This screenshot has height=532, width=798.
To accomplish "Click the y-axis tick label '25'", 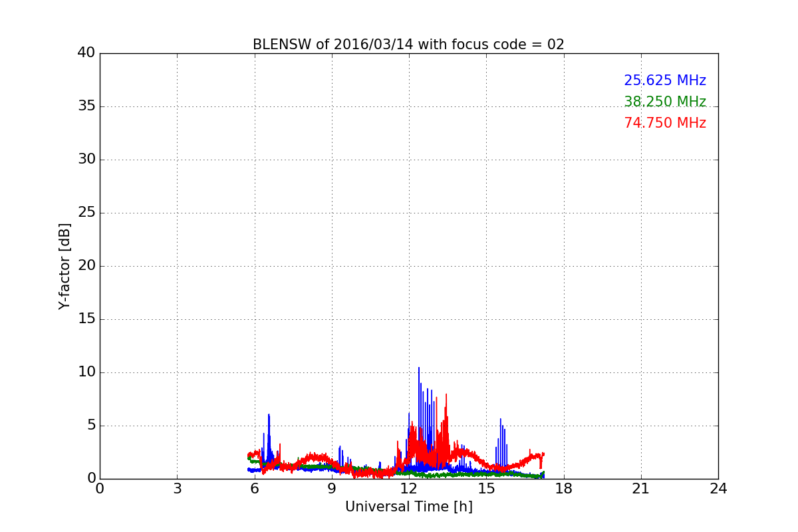I will tap(86, 213).
